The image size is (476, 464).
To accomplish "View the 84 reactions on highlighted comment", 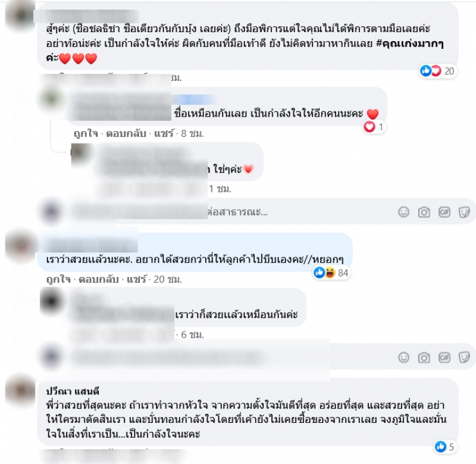I will (331, 273).
